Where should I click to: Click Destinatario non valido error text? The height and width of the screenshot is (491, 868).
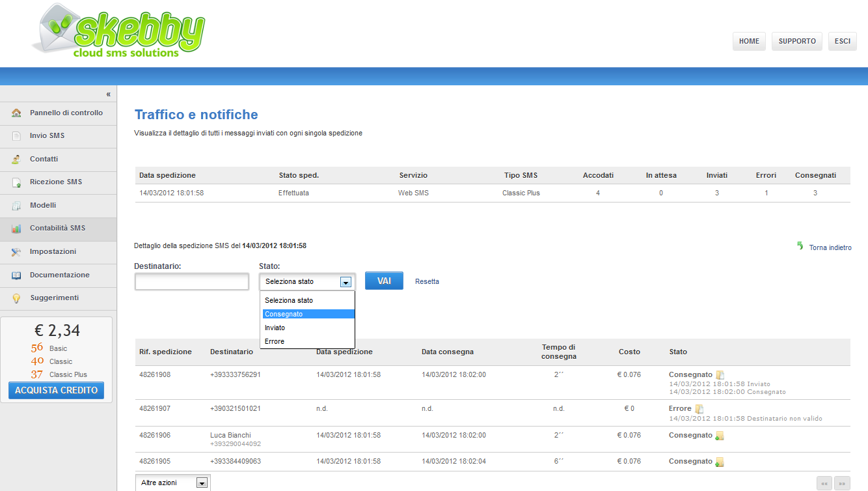785,418
